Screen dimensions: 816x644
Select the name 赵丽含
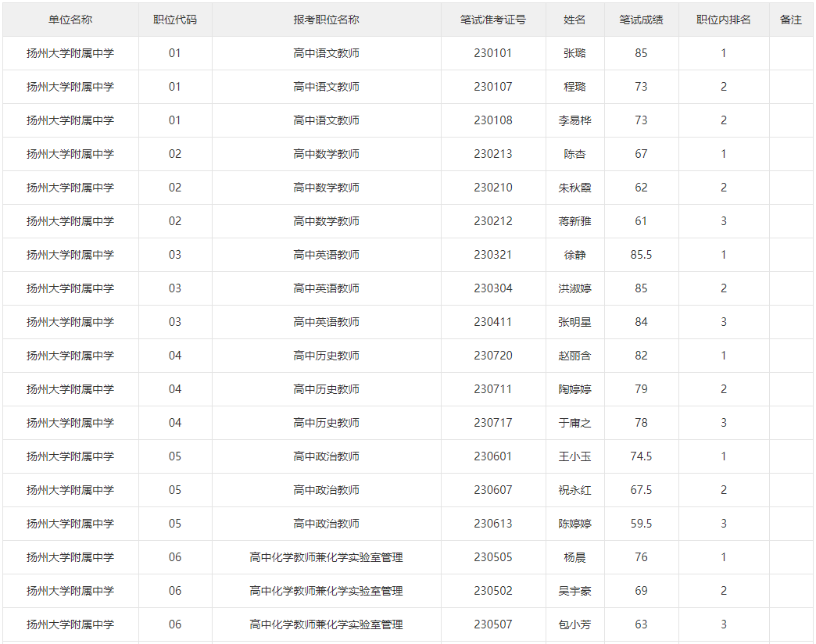coord(574,356)
